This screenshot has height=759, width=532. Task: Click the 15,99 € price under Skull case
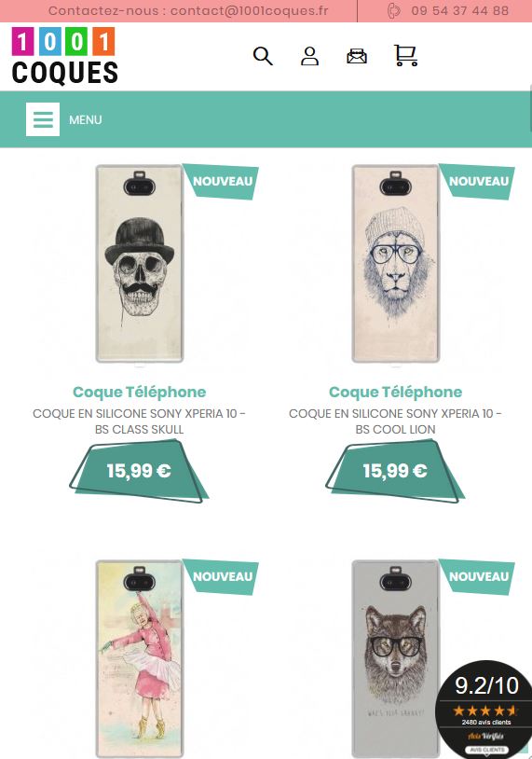(x=139, y=471)
